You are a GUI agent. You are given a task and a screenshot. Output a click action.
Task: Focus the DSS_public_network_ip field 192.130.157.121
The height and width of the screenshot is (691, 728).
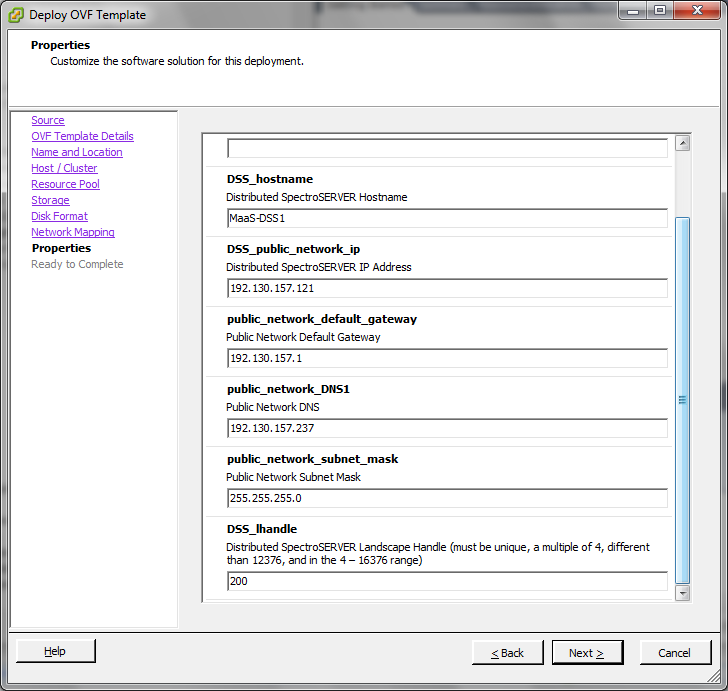pos(447,288)
